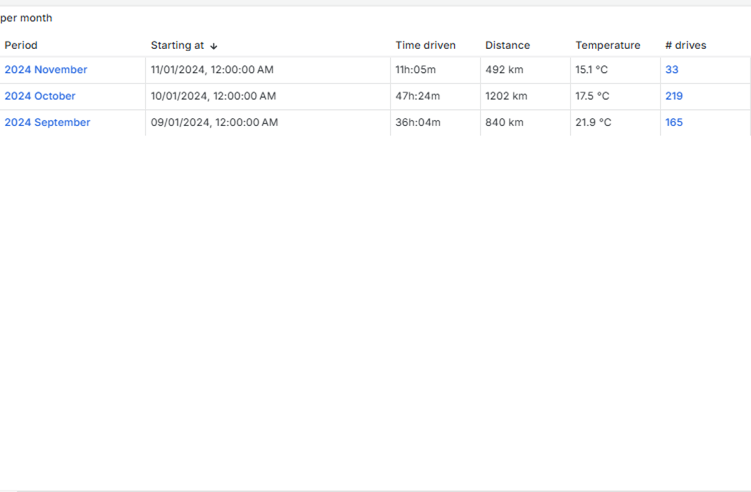Select the 21.9 °C temperature cell
751x492 pixels.
[615, 123]
